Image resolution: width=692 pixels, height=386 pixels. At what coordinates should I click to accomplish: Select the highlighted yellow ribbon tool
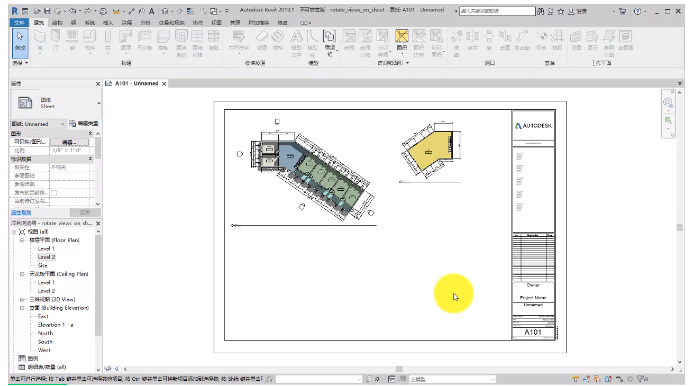[402, 40]
